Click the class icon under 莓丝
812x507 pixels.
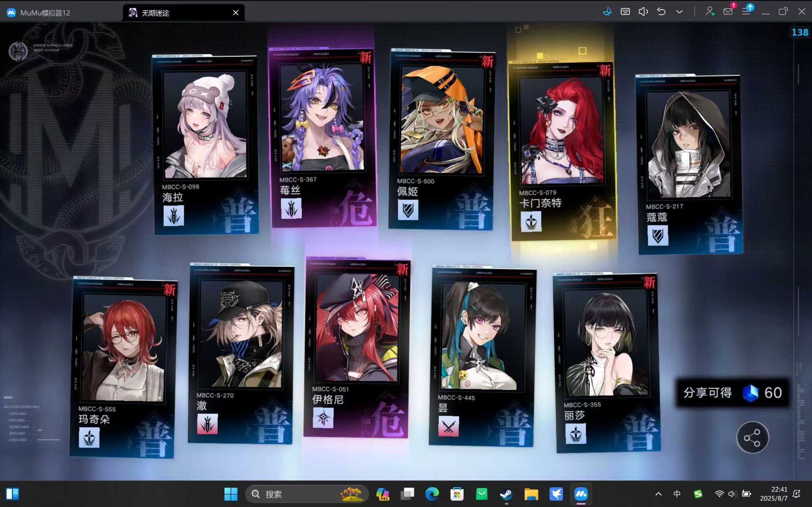[x=291, y=208]
